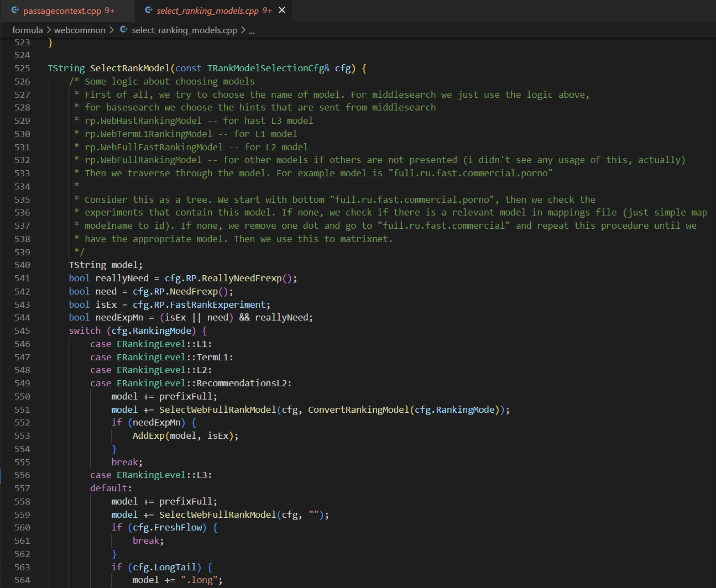Image resolution: width=716 pixels, height=588 pixels.
Task: Switch to the passagecontext.cpp tab
Action: tap(61, 10)
